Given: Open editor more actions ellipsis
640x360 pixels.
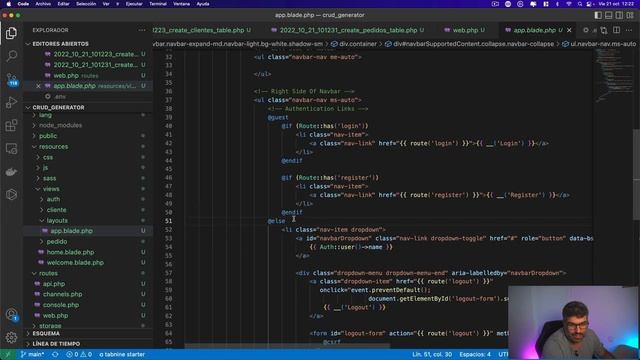Looking at the screenshot, I should pos(629,30).
